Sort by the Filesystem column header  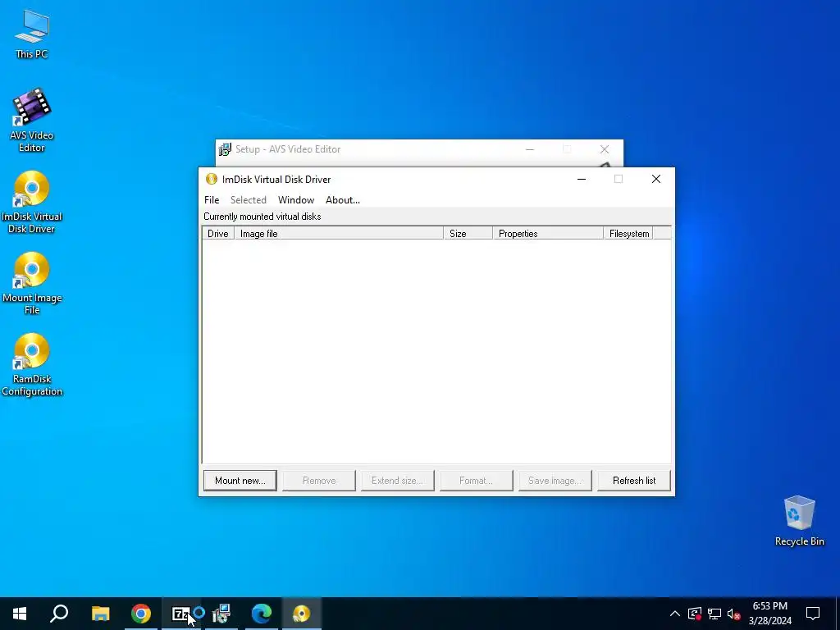coord(628,234)
